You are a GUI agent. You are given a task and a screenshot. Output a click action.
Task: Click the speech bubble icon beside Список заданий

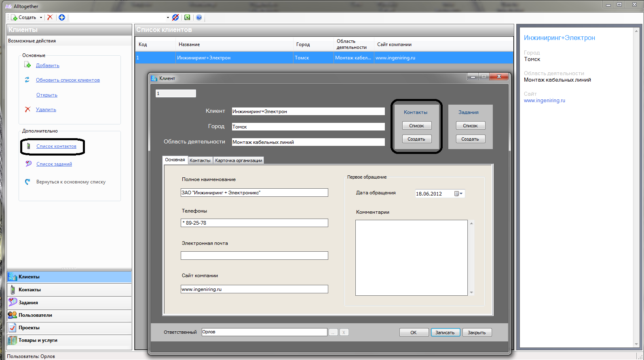28,164
